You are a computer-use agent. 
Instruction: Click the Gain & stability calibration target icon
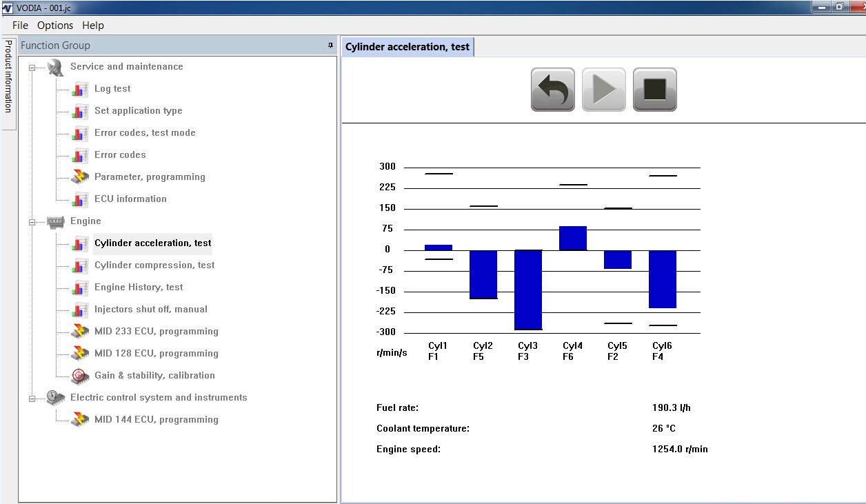click(x=80, y=376)
